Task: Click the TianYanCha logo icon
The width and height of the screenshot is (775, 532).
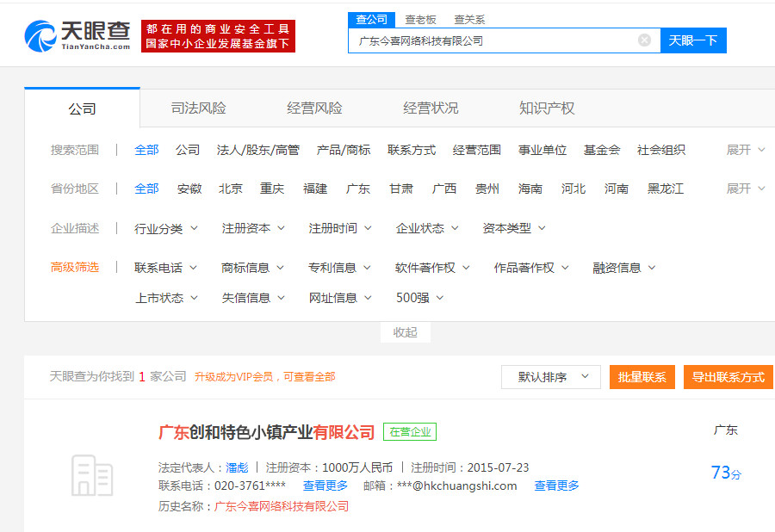Action: [40, 34]
